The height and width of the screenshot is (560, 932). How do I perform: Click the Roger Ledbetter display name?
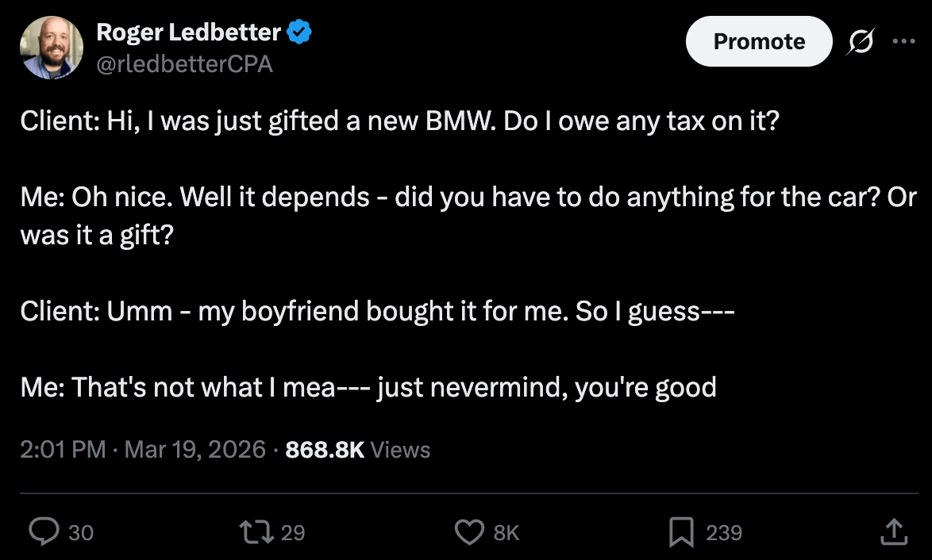(x=188, y=33)
